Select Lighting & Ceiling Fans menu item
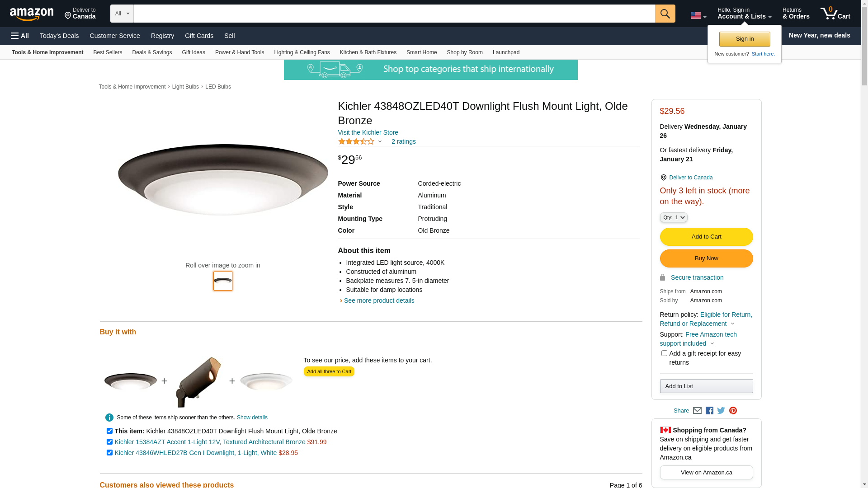This screenshot has width=868, height=488. pos(302,52)
